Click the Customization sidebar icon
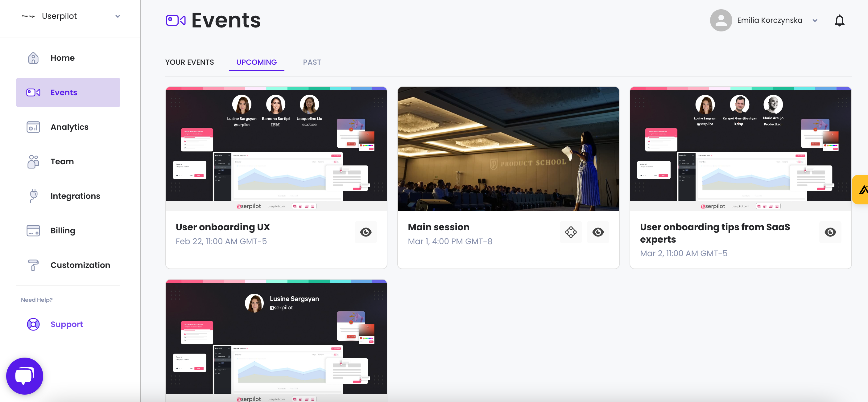This screenshot has width=868, height=402. pyautogui.click(x=34, y=265)
